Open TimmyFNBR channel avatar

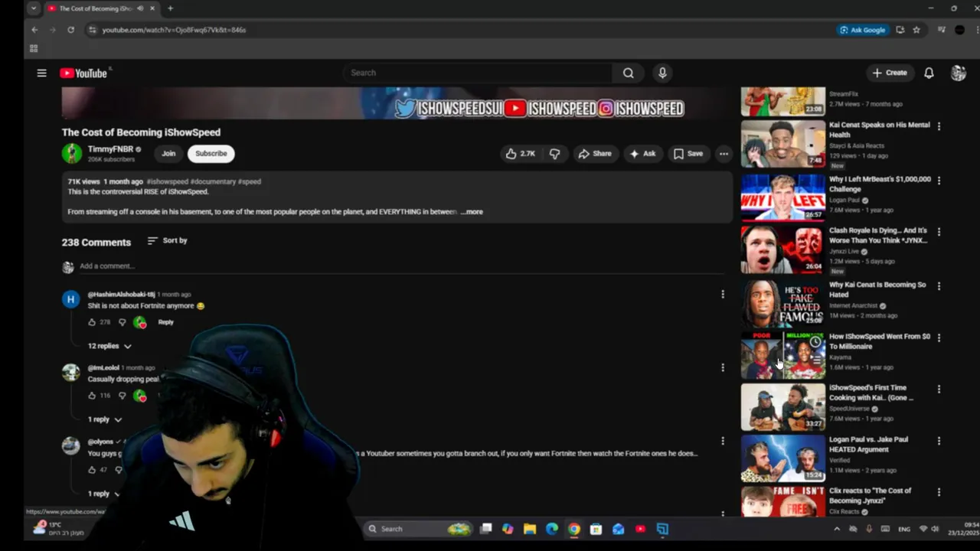pos(72,153)
